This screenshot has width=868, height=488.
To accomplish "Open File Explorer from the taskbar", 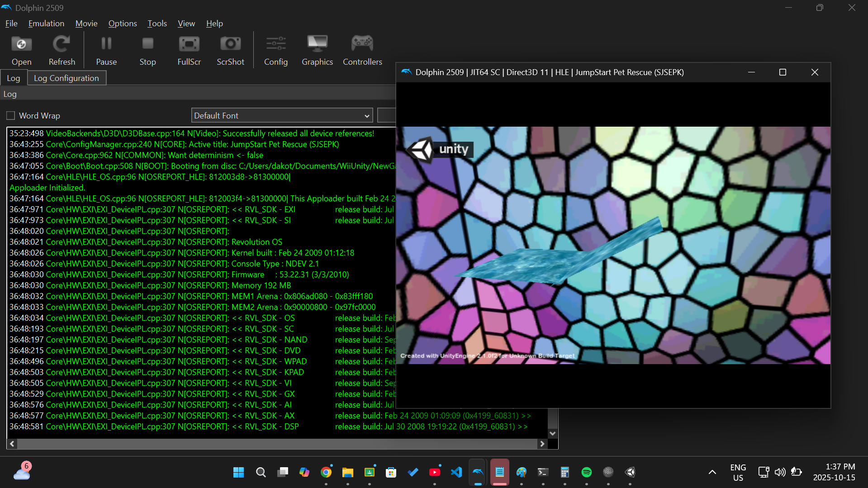I will click(x=348, y=472).
